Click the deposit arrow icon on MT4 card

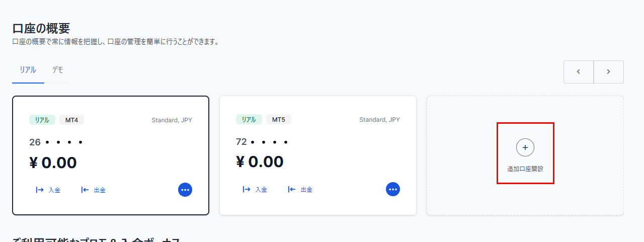[40, 190]
